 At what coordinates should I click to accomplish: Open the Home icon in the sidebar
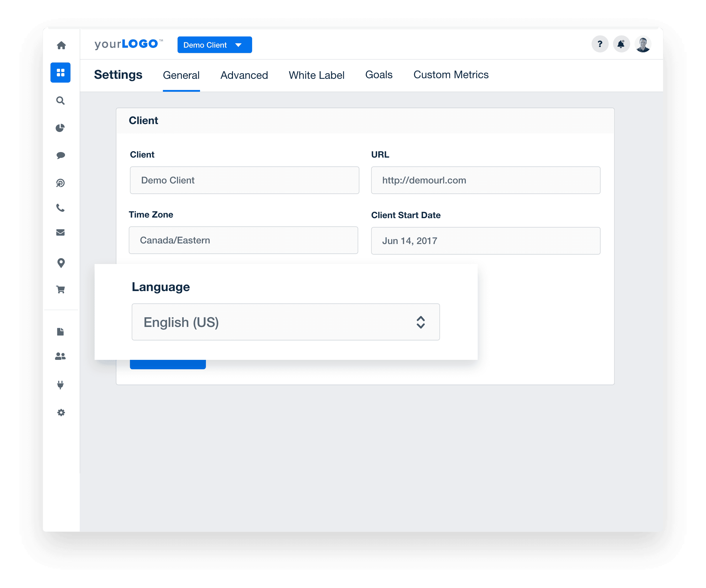[x=61, y=45]
